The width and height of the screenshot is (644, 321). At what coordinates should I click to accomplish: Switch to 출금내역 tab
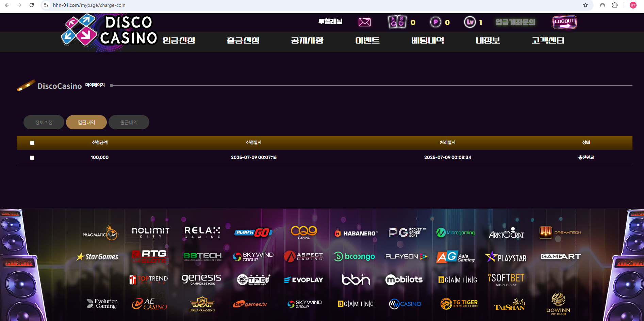[129, 122]
